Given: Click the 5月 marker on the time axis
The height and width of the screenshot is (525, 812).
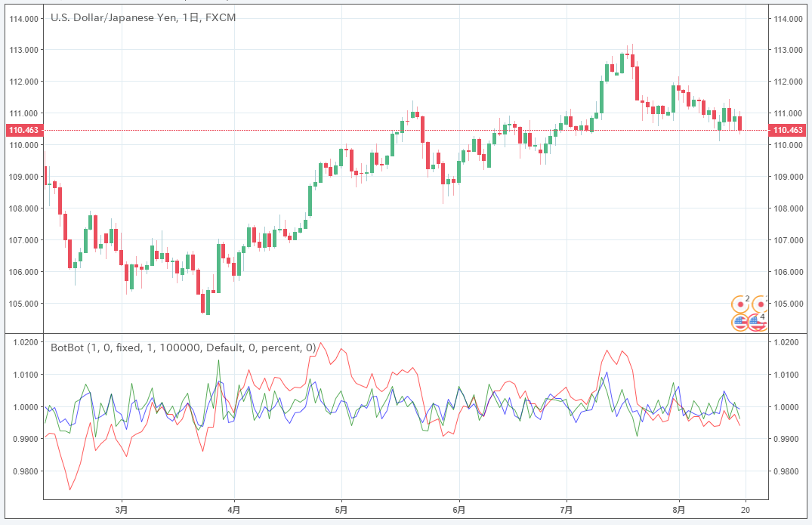Looking at the screenshot, I should (341, 511).
